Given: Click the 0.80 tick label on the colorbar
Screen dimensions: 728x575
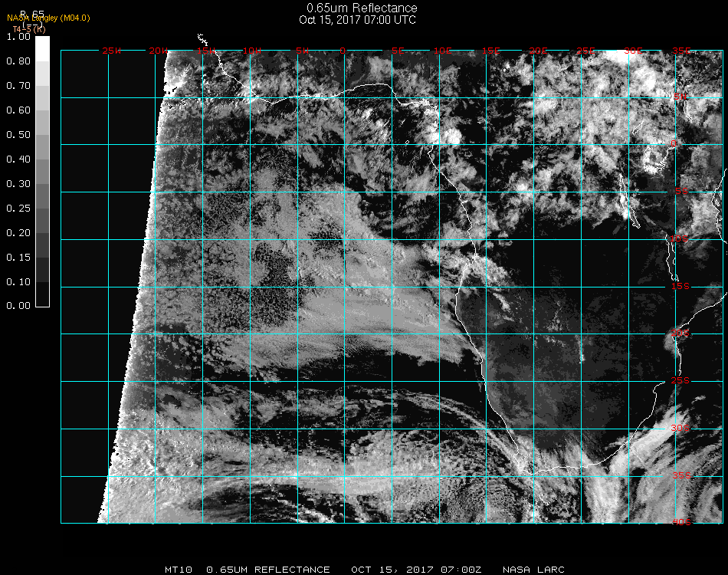Looking at the screenshot, I should (x=18, y=61).
